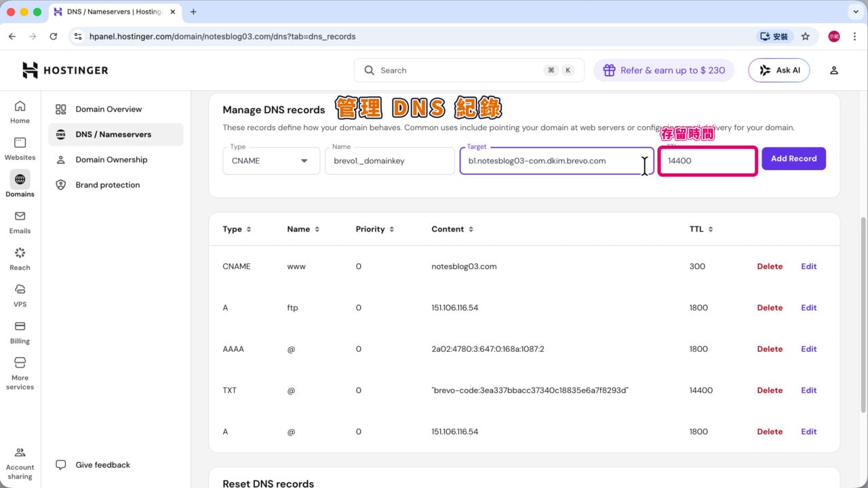Screen dimensions: 868x488
Task: Delete the CNAME www record
Action: pos(770,266)
